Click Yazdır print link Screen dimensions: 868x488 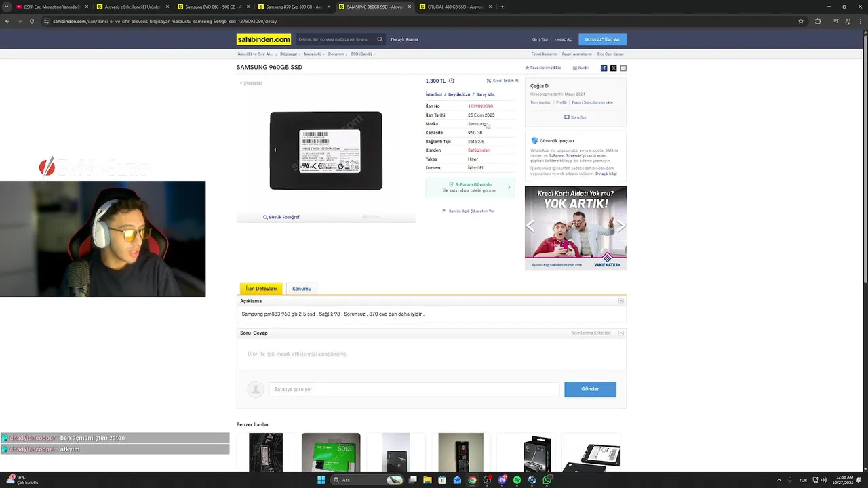tap(580, 68)
